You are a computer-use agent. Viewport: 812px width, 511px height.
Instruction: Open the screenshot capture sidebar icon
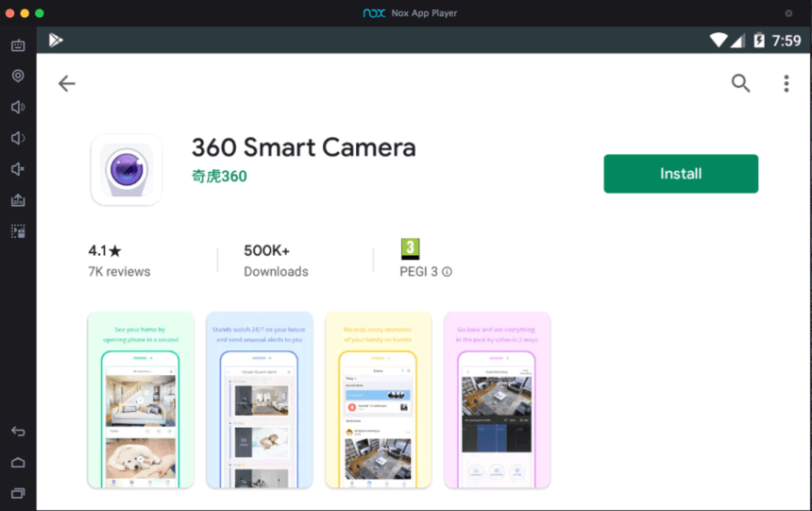tap(18, 231)
